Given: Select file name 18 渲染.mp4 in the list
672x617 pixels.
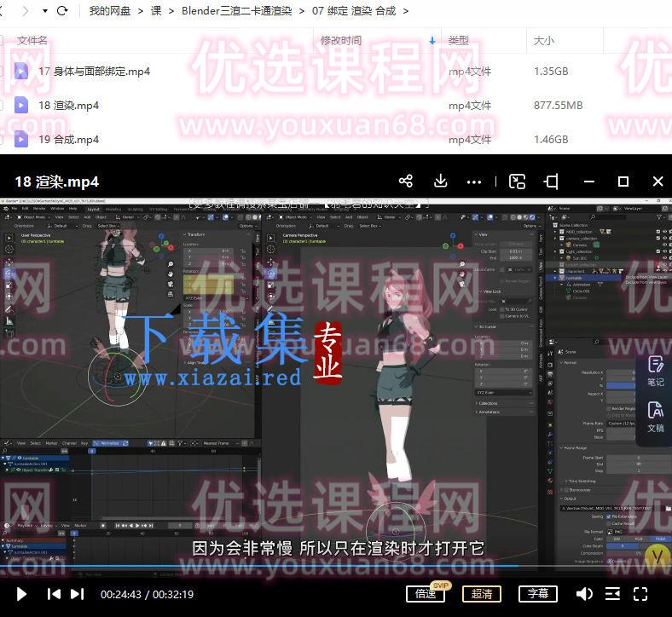Looking at the screenshot, I should (x=68, y=106).
